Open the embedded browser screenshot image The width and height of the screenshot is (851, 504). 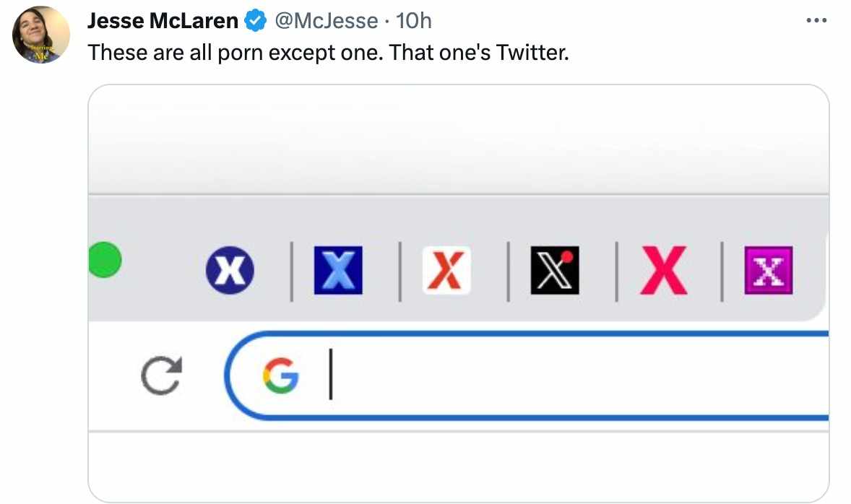coord(458,144)
